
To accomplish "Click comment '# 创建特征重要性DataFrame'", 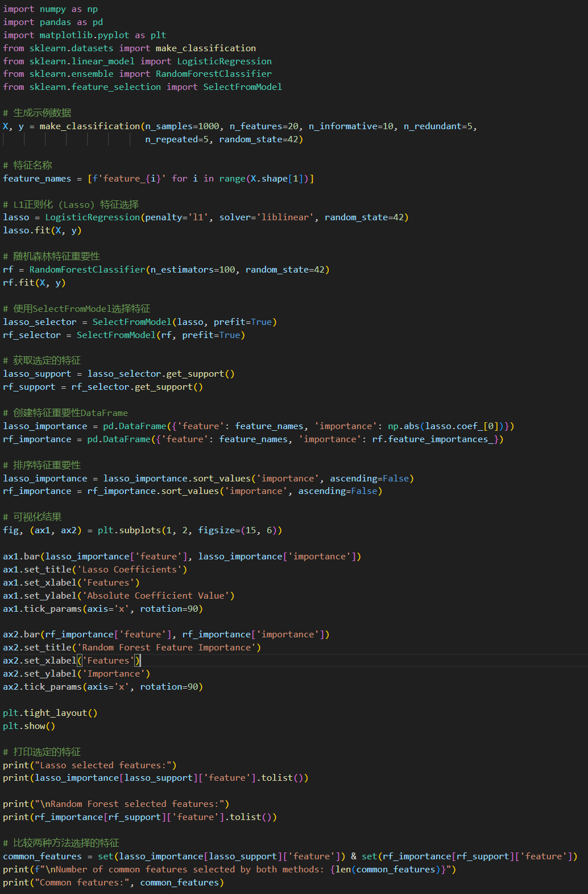I will click(x=65, y=413).
